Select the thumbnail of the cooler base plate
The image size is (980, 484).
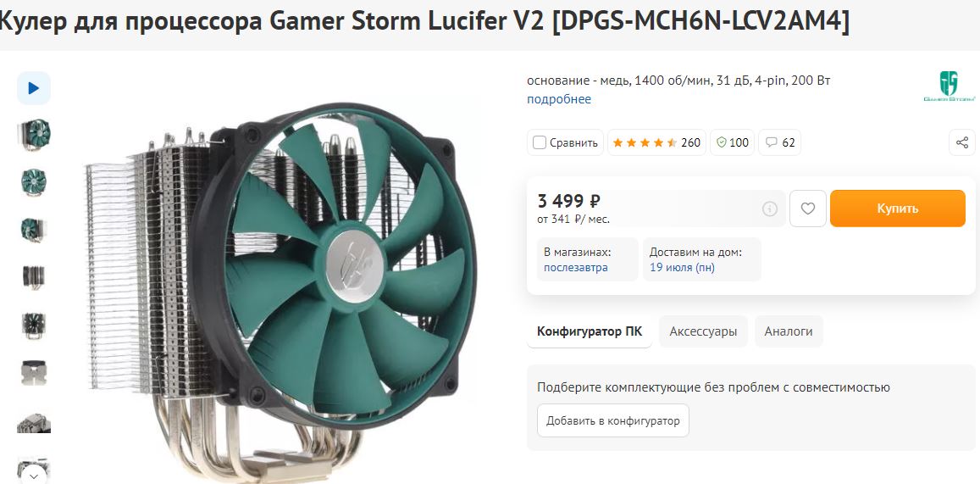coord(34,373)
